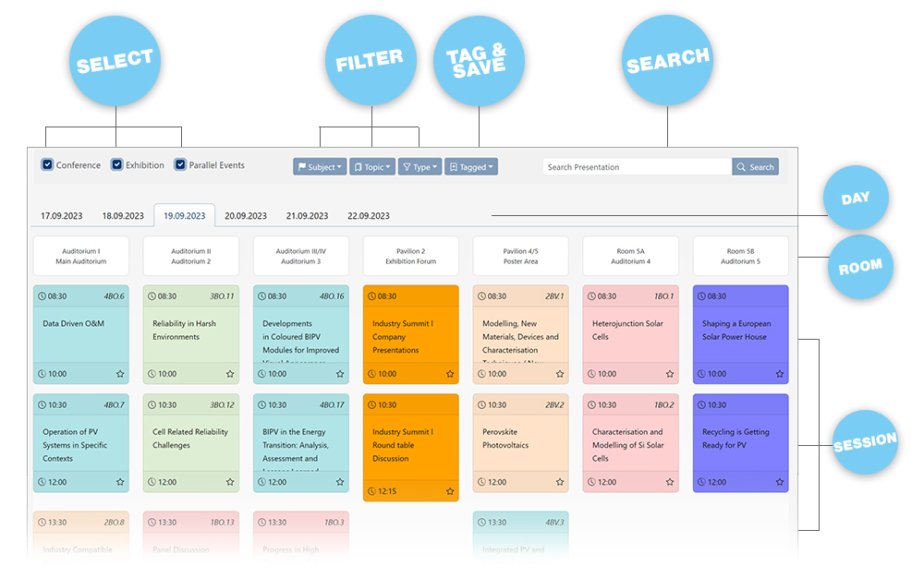Click the Search button
924x578 pixels.
(755, 167)
